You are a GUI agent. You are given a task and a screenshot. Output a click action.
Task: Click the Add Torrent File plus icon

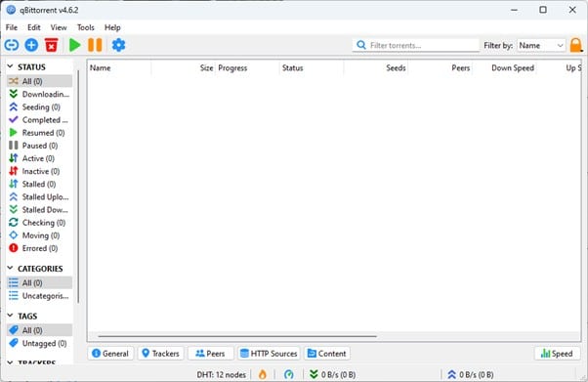tap(31, 45)
